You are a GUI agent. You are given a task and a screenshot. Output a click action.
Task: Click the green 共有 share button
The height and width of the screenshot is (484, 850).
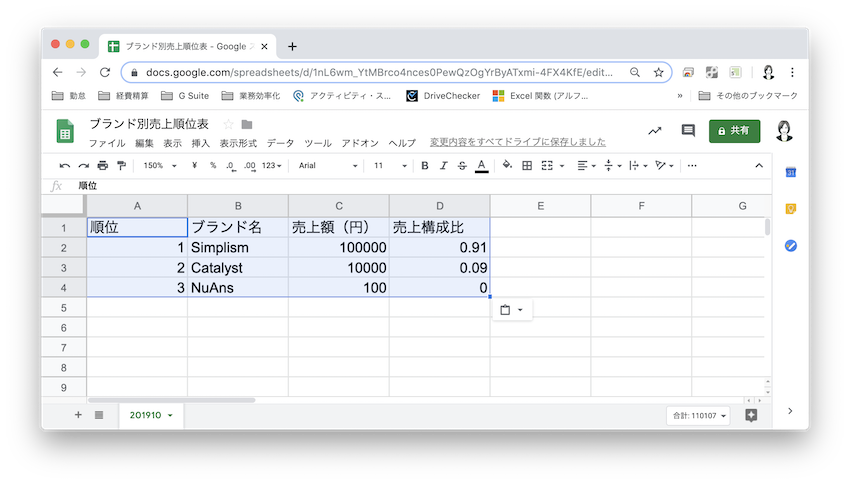coord(734,131)
